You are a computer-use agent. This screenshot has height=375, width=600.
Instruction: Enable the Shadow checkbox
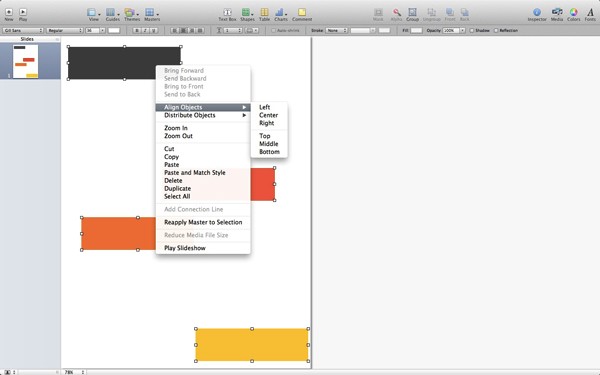click(x=472, y=30)
